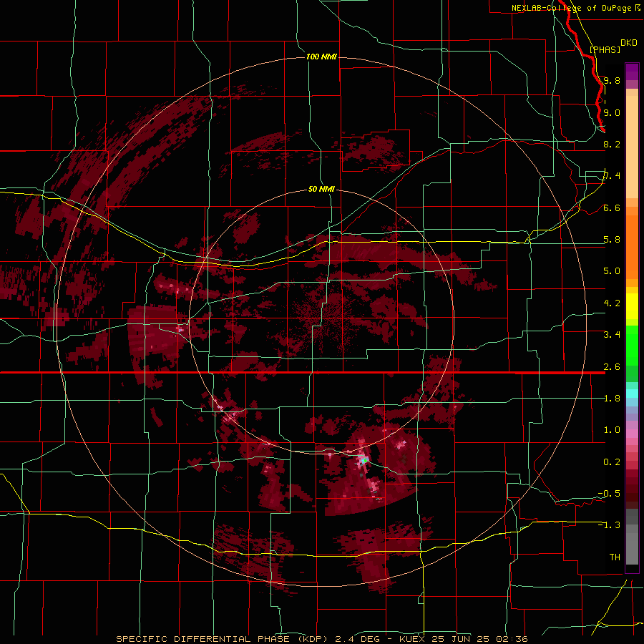The width and height of the screenshot is (644, 644).
Task: Select the 50 NMI range ring label
Action: [x=321, y=189]
